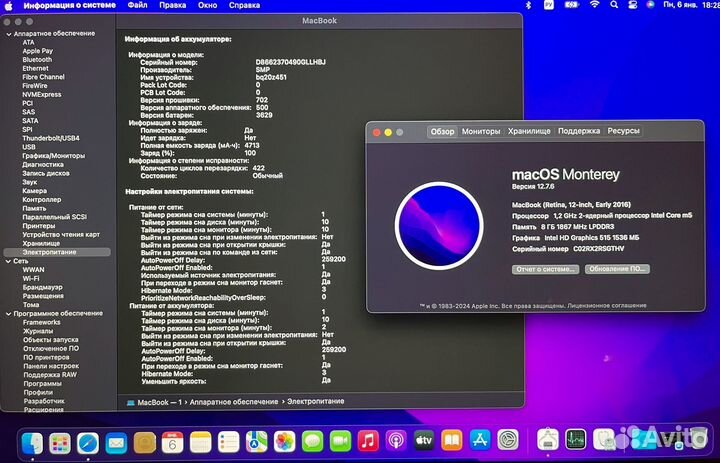Launch Apple TV from the Dock
Image resolution: width=720 pixels, height=463 pixels.
click(424, 442)
